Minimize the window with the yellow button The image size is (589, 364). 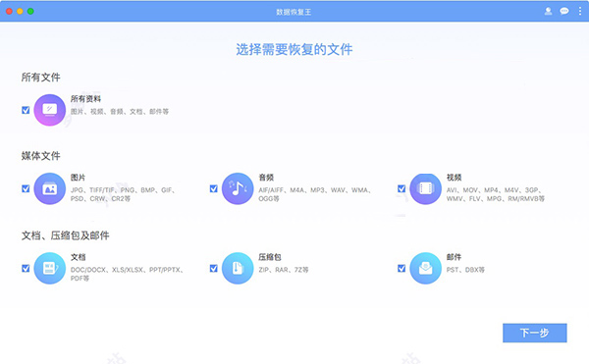(x=20, y=11)
